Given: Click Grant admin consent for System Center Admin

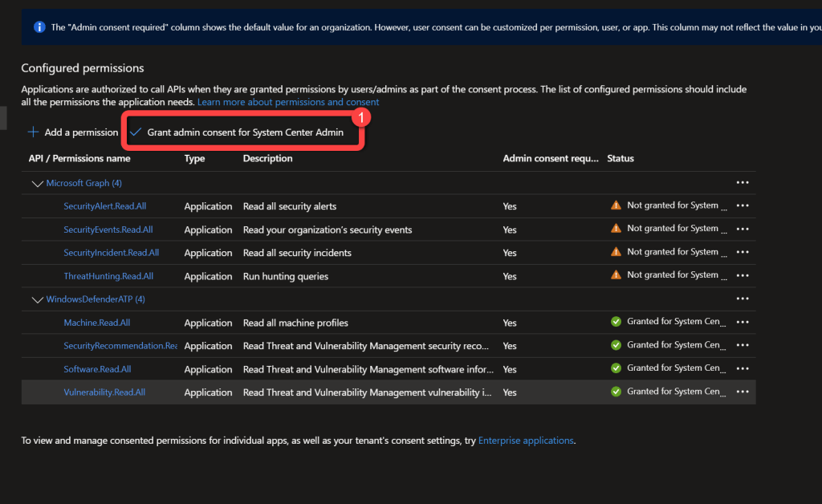Looking at the screenshot, I should click(x=245, y=132).
